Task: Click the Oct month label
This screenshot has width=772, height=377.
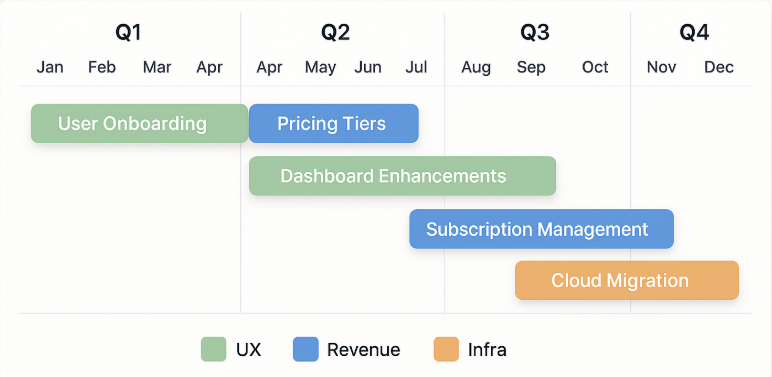Action: [595, 67]
